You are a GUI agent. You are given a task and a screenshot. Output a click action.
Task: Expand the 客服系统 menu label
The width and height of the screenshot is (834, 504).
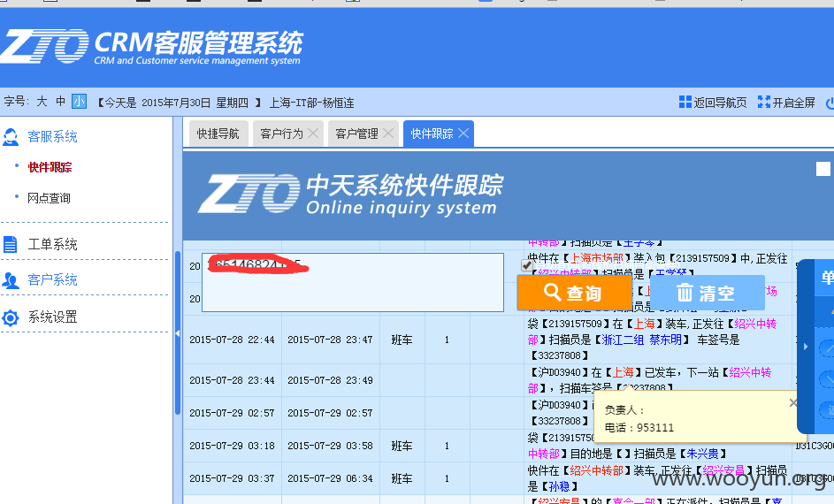point(53,137)
